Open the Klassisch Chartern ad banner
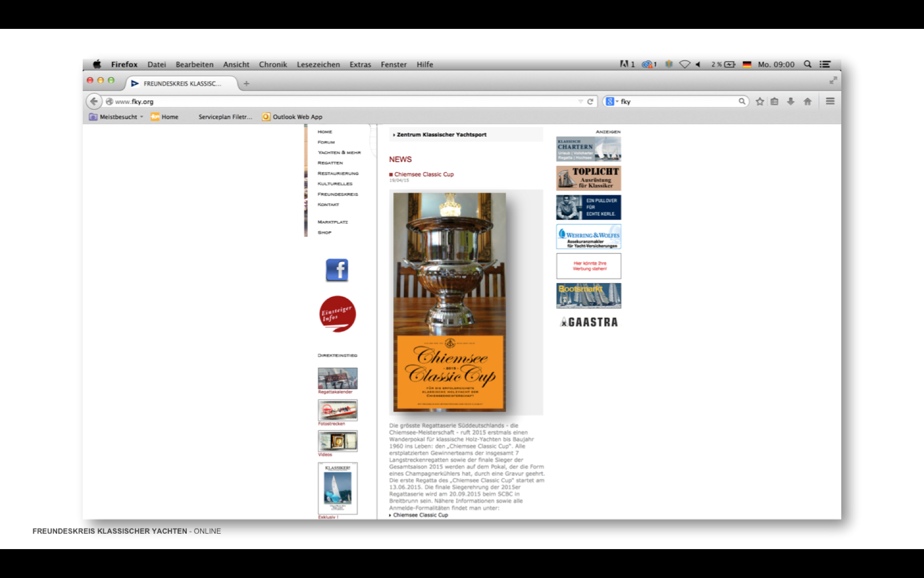Image resolution: width=924 pixels, height=578 pixels. (589, 149)
